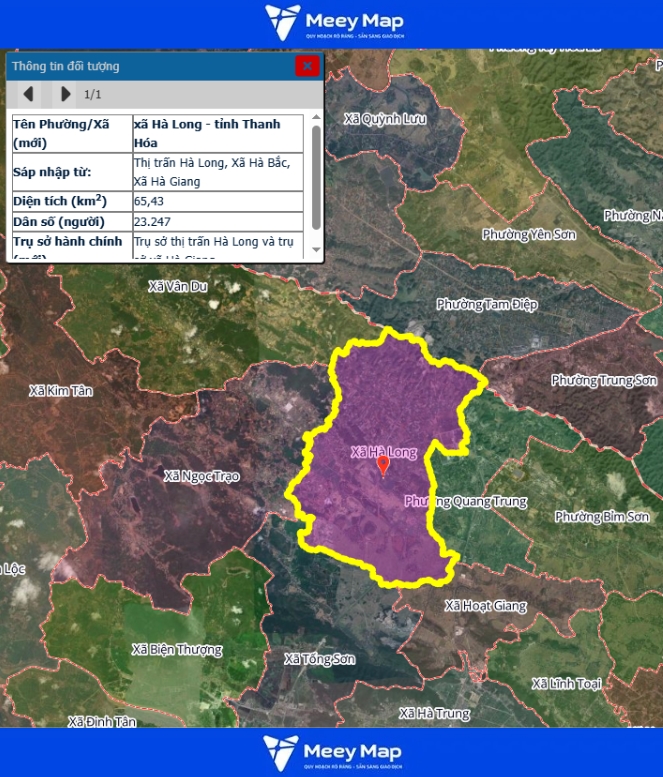Viewport: 663px width, 777px height.
Task: Click the red location pin on Xã Hà Long
Action: click(382, 466)
